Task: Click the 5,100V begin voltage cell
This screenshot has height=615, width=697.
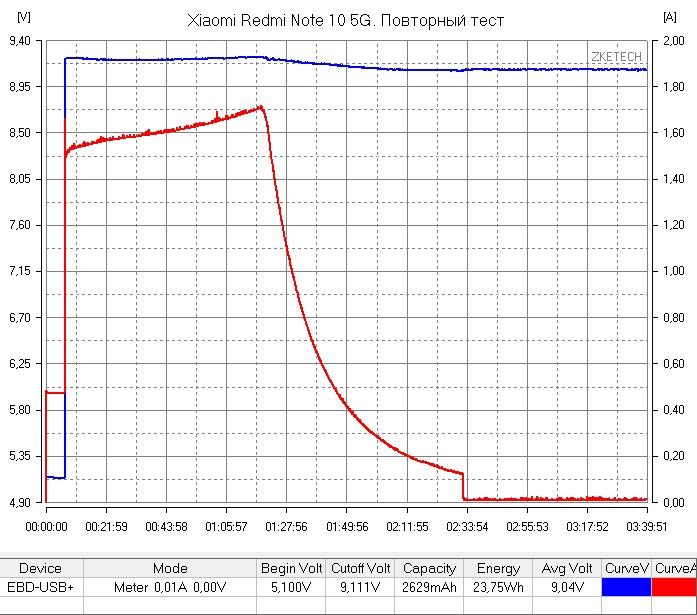Action: 291,588
